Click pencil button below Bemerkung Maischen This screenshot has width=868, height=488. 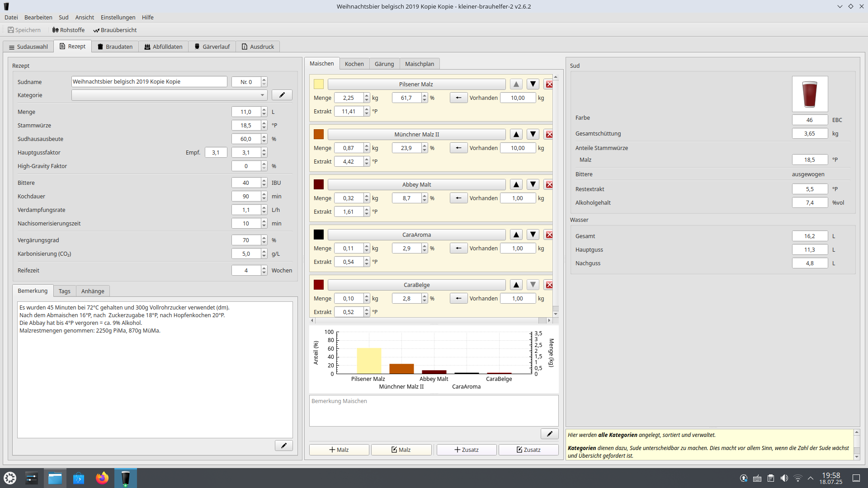549,434
